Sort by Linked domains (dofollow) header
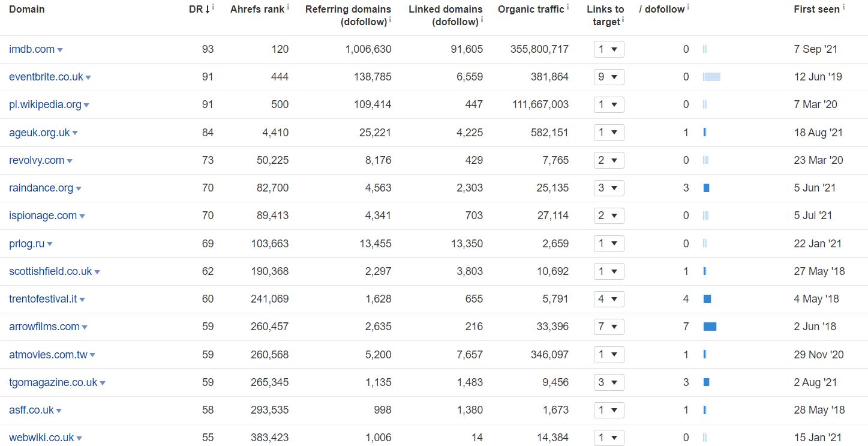Screen dimensions: 868x446 [x=446, y=16]
